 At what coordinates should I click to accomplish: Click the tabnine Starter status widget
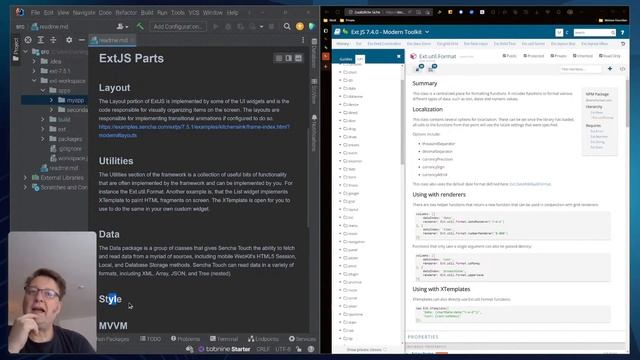224,349
